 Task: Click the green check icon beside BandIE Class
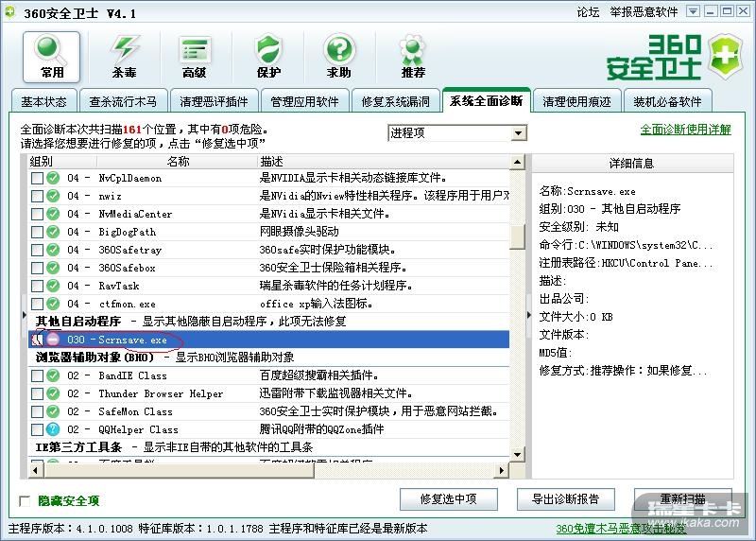tap(53, 375)
